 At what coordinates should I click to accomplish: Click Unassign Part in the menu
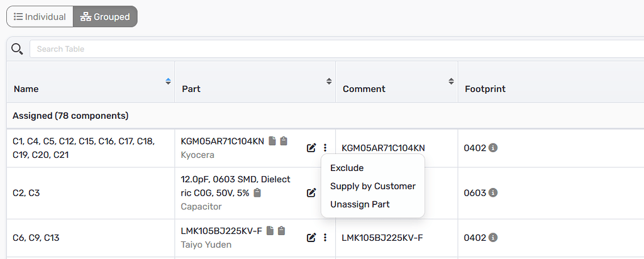[360, 204]
